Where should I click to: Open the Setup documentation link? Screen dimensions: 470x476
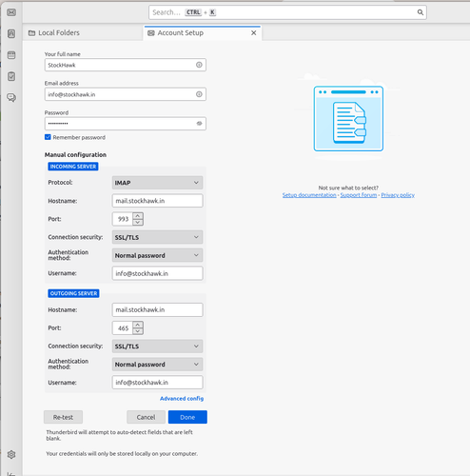(309, 195)
